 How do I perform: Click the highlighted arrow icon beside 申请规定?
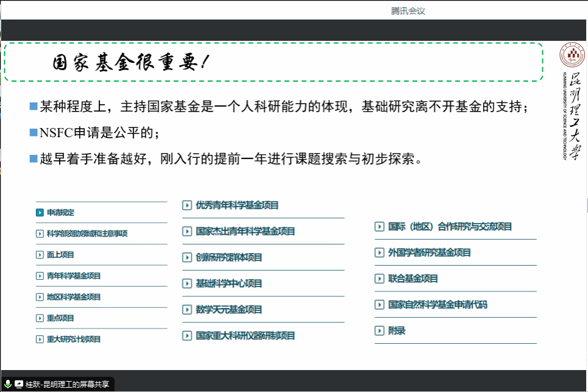coord(40,213)
